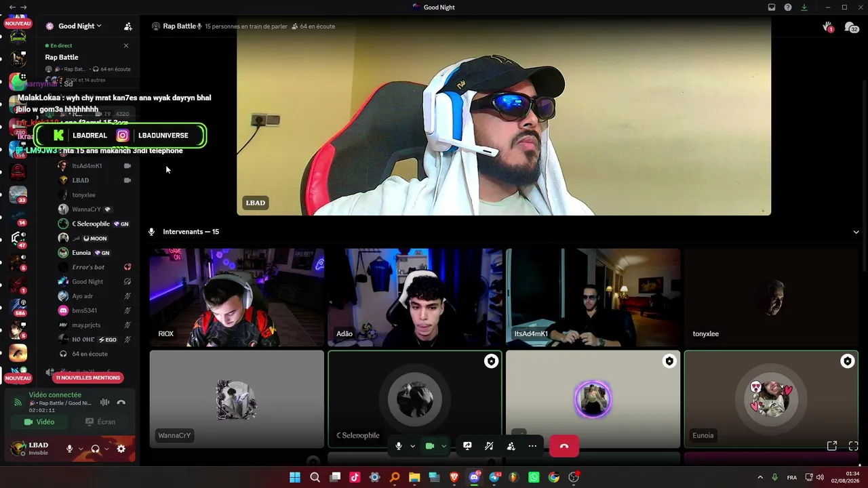The height and width of the screenshot is (488, 868).
Task: Deafen with the headphones icon
Action: [95, 449]
